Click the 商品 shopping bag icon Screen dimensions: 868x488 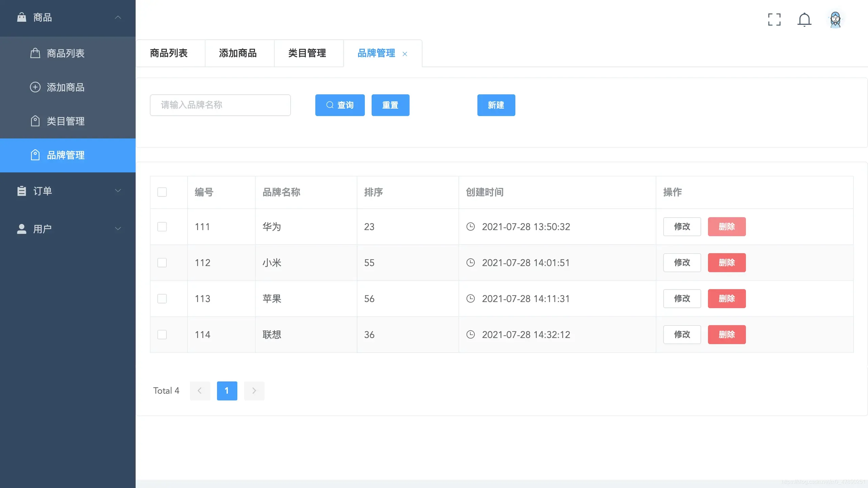pos(22,17)
